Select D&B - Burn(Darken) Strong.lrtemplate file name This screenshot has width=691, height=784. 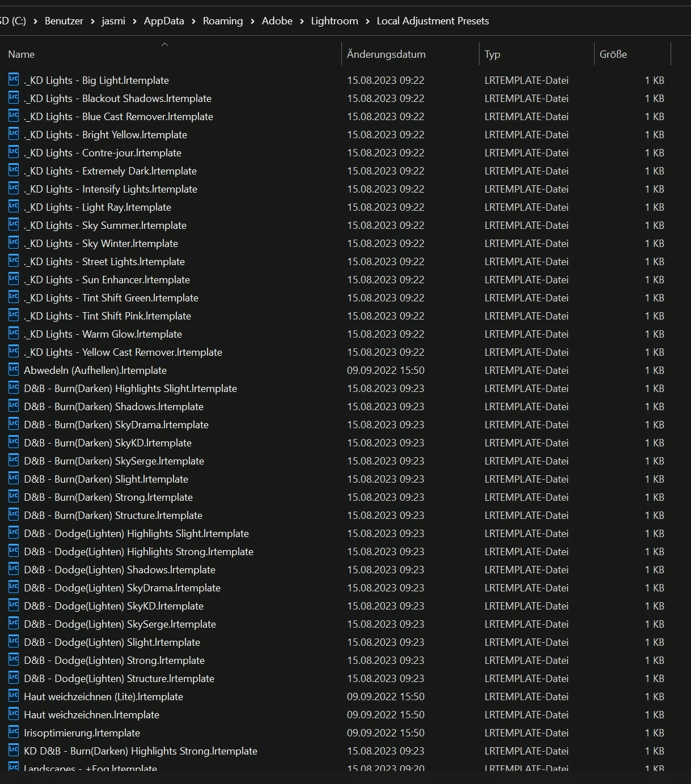pyautogui.click(x=108, y=497)
